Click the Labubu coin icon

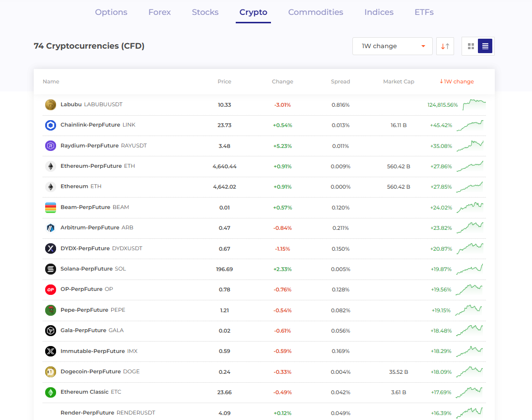pyautogui.click(x=50, y=105)
